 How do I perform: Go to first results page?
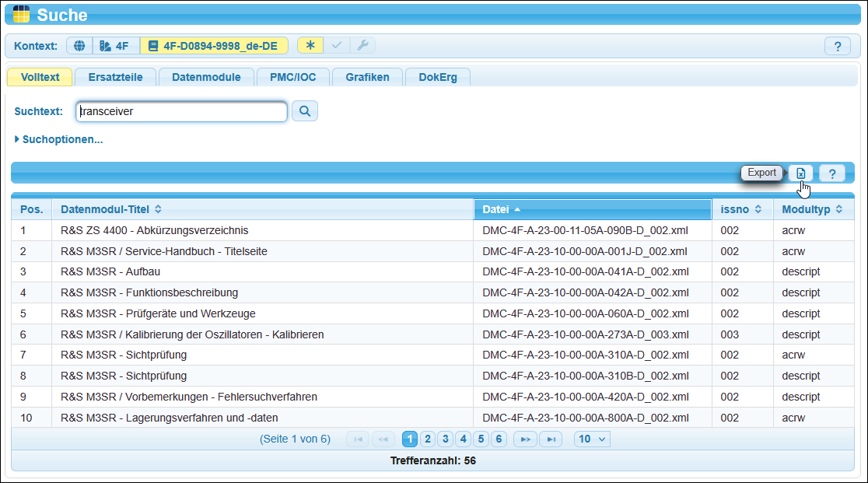coord(358,439)
